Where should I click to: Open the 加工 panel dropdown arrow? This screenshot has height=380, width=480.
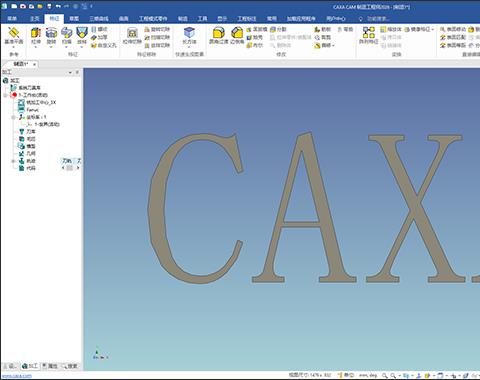point(70,72)
